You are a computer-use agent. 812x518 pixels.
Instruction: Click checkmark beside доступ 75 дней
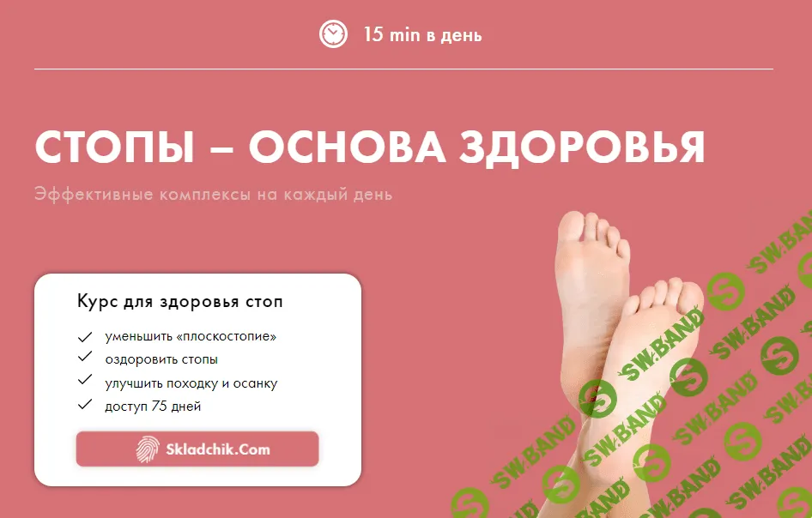84,404
